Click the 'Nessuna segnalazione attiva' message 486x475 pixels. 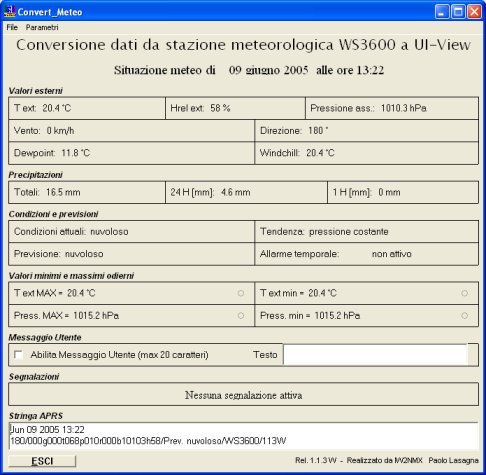coord(244,395)
